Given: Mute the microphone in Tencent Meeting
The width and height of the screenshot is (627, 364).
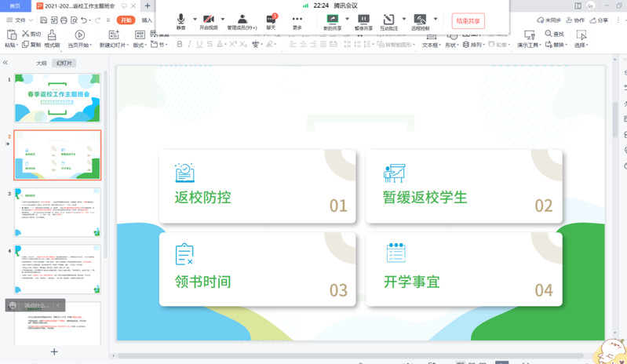Looking at the screenshot, I should pyautogui.click(x=181, y=20).
